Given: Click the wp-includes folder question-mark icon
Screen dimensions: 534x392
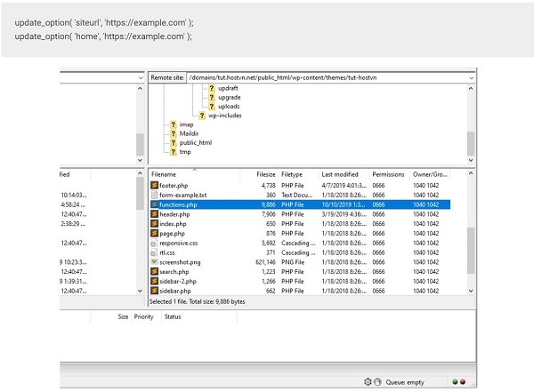Looking at the screenshot, I should click(202, 116).
